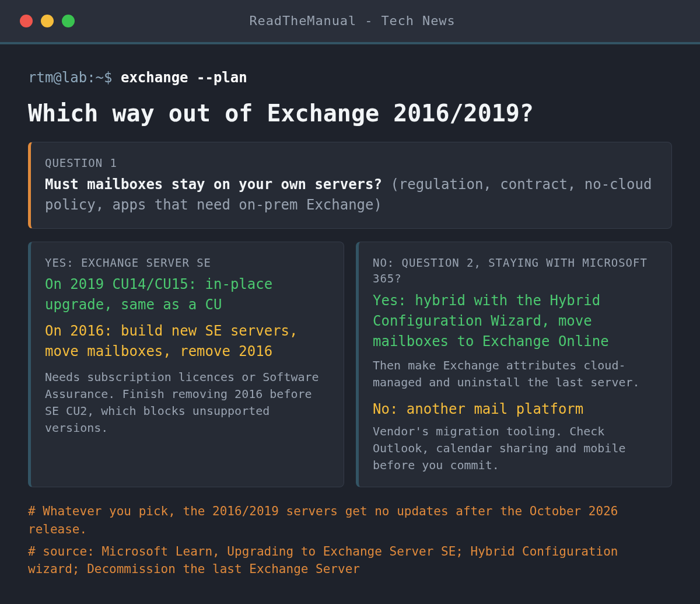
Task: Click the prompt text 'rtm@lab:~$'
Action: [x=70, y=77]
